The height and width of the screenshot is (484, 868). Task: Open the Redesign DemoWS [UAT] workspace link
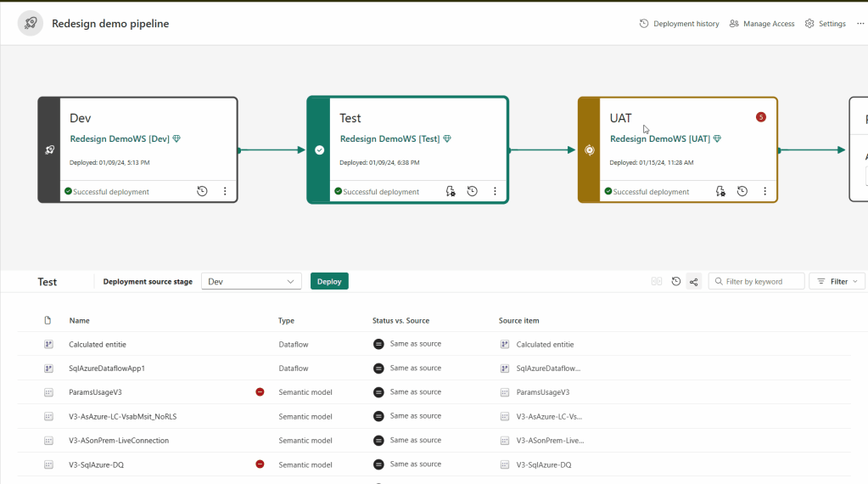[x=659, y=139]
